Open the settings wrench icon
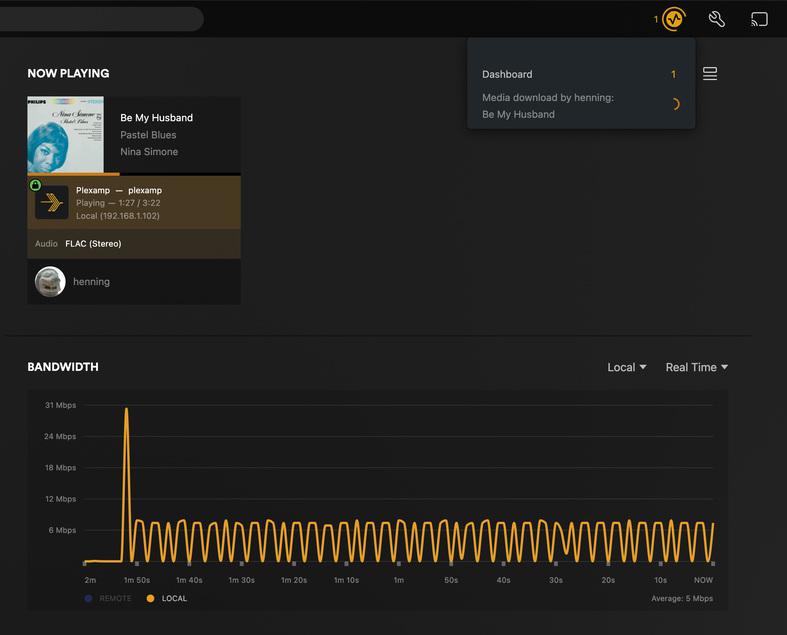The width and height of the screenshot is (787, 635). coord(717,20)
